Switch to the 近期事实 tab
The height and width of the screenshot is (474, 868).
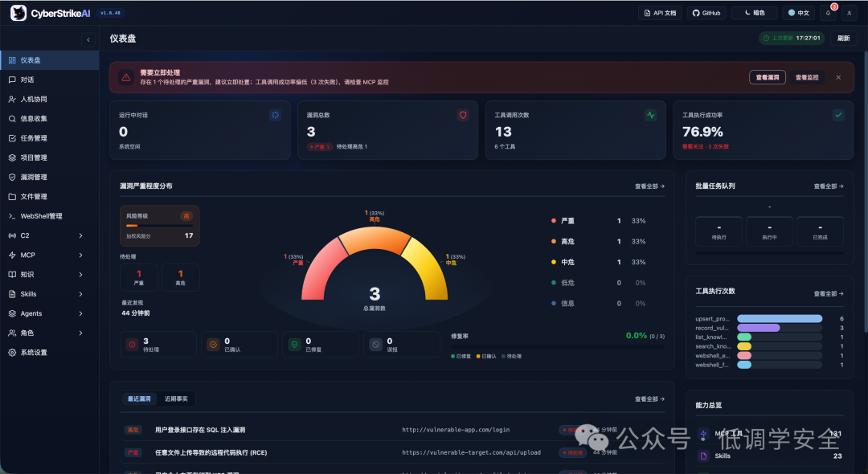(176, 398)
